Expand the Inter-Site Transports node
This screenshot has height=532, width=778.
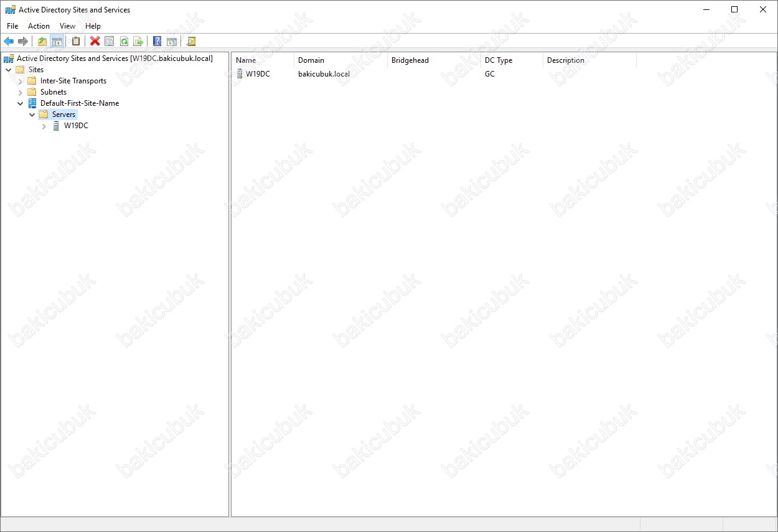tap(21, 82)
